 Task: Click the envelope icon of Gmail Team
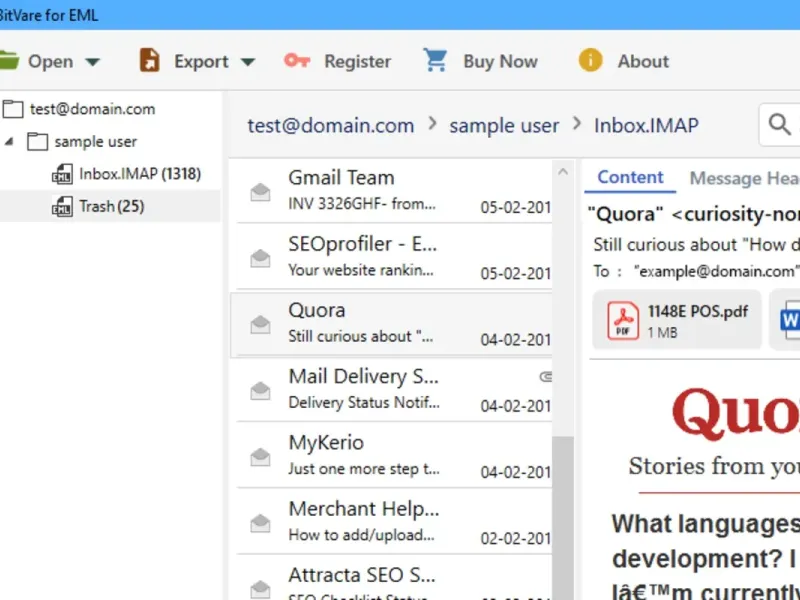(x=260, y=192)
